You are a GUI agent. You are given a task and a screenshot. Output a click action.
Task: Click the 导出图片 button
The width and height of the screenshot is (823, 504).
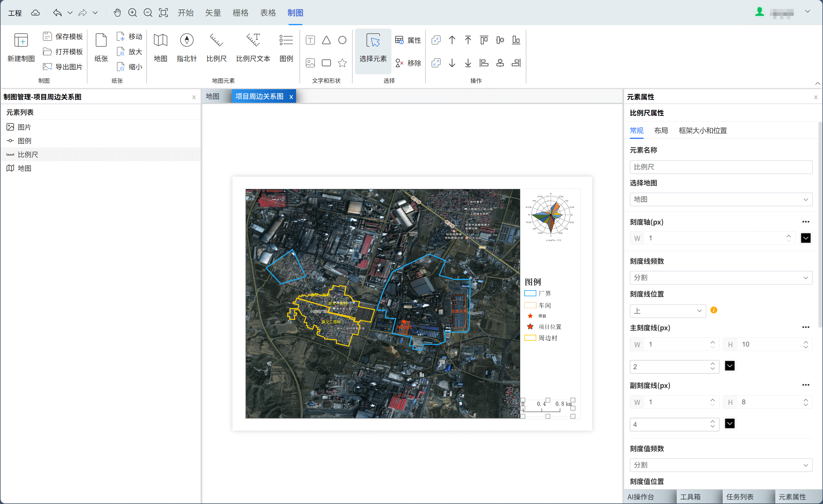click(x=63, y=67)
